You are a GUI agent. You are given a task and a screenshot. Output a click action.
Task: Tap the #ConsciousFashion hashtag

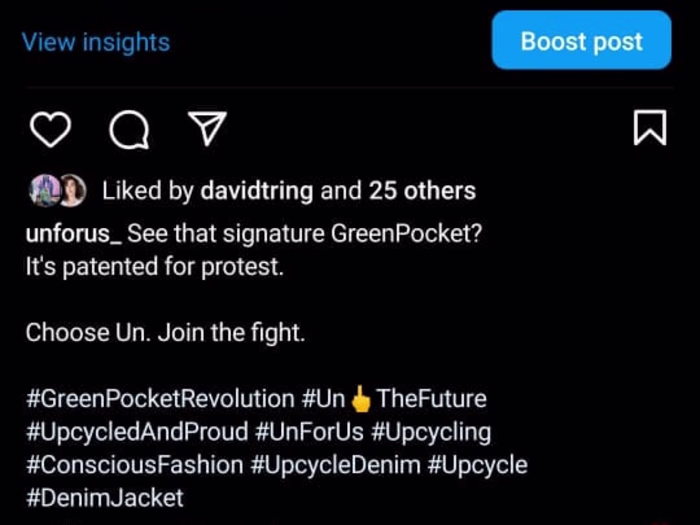pyautogui.click(x=133, y=465)
